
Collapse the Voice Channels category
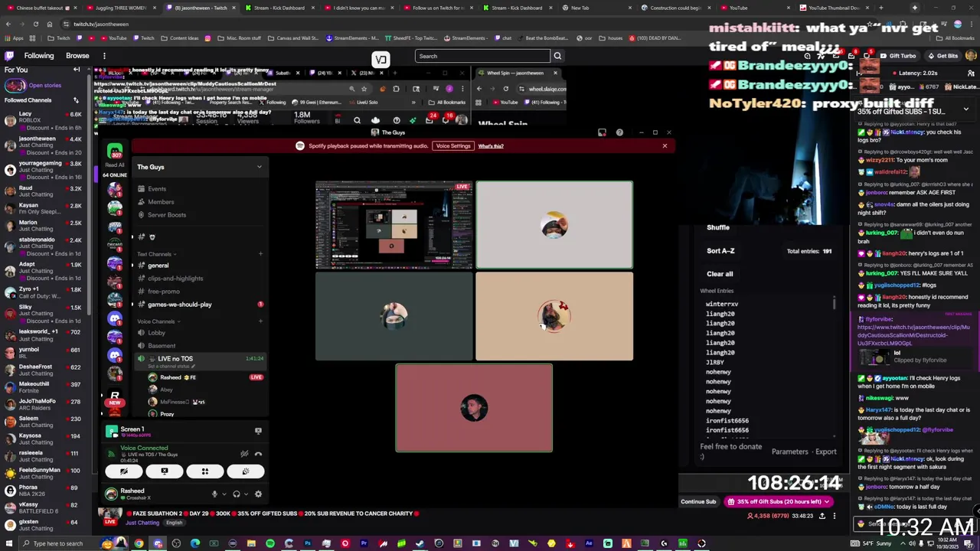point(158,321)
